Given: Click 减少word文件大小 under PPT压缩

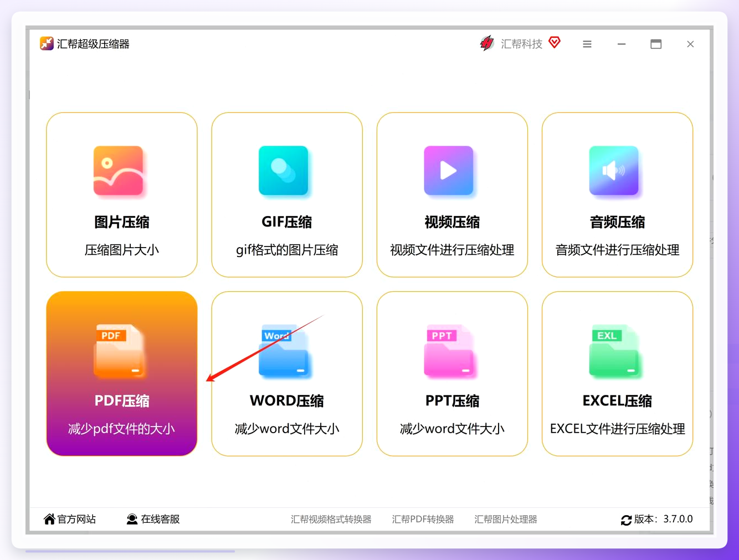Looking at the screenshot, I should tap(452, 429).
